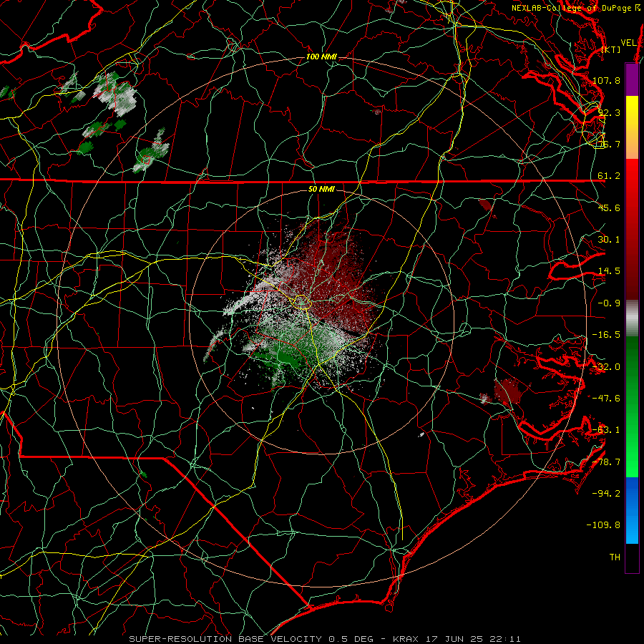Image resolution: width=644 pixels, height=644 pixels.
Task: Pick the purple segment of the color bar
Action: point(632,79)
